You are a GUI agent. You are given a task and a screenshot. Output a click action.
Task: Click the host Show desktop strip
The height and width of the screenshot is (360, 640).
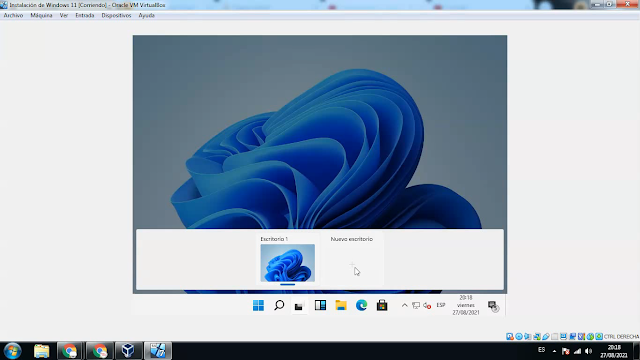click(x=636, y=351)
